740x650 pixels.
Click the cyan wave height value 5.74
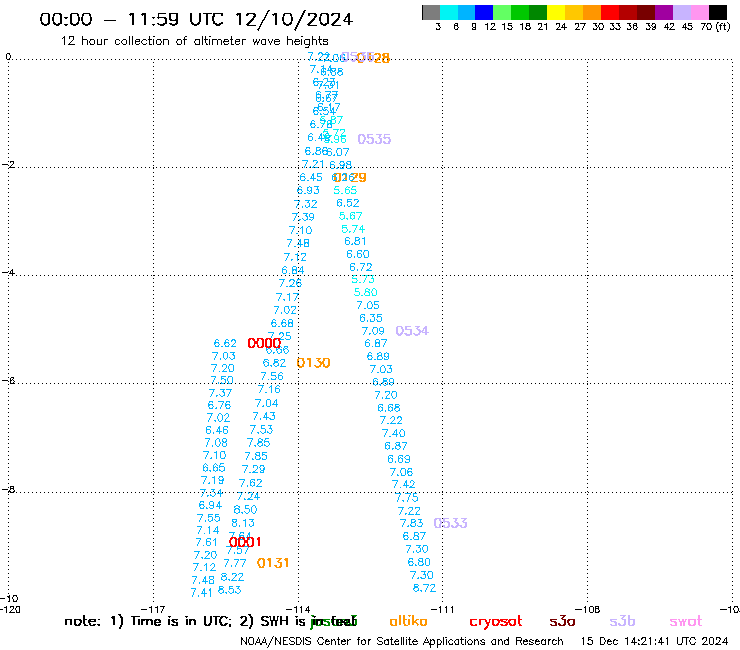[x=353, y=229]
